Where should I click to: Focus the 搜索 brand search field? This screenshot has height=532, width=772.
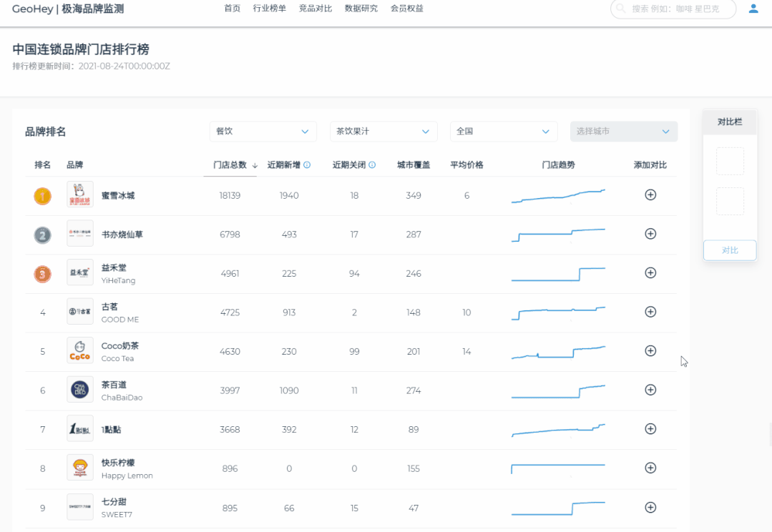pos(673,9)
